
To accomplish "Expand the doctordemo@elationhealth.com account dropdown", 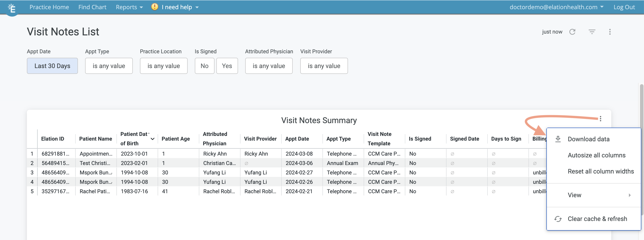I will (x=556, y=7).
